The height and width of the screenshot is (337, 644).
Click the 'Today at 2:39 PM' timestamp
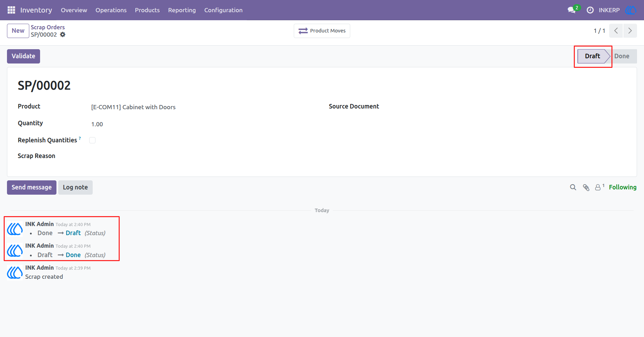[73, 268]
